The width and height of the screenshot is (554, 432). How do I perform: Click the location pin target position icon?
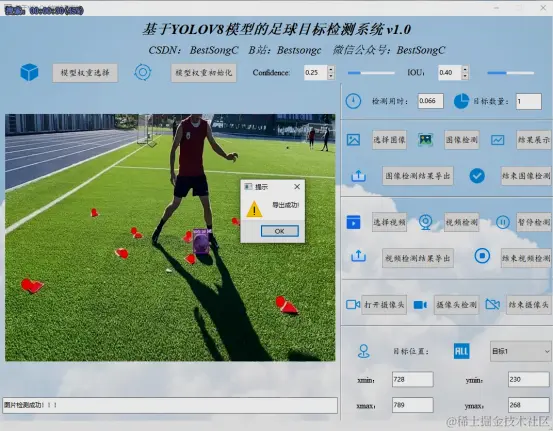point(364,351)
